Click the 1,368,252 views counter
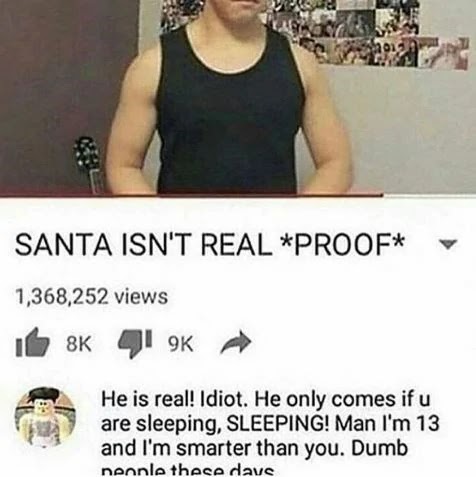This screenshot has height=477, width=476. [92, 296]
